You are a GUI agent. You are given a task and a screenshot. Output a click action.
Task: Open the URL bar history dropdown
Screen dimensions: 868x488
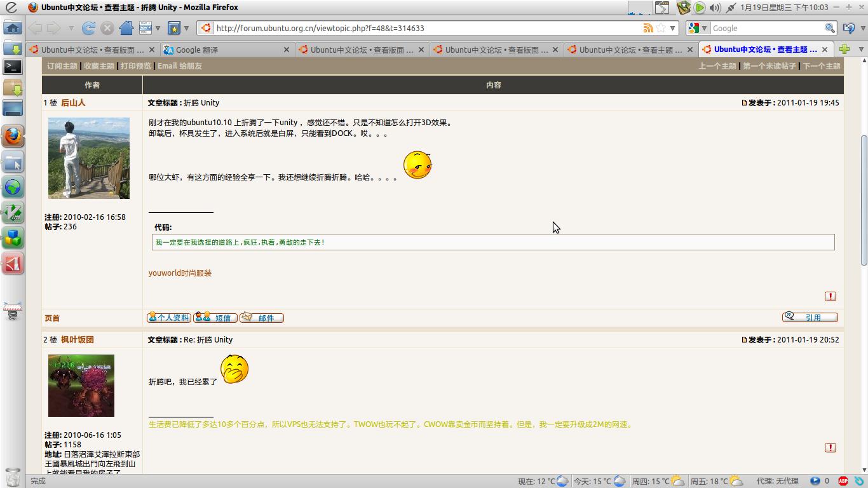(x=672, y=28)
